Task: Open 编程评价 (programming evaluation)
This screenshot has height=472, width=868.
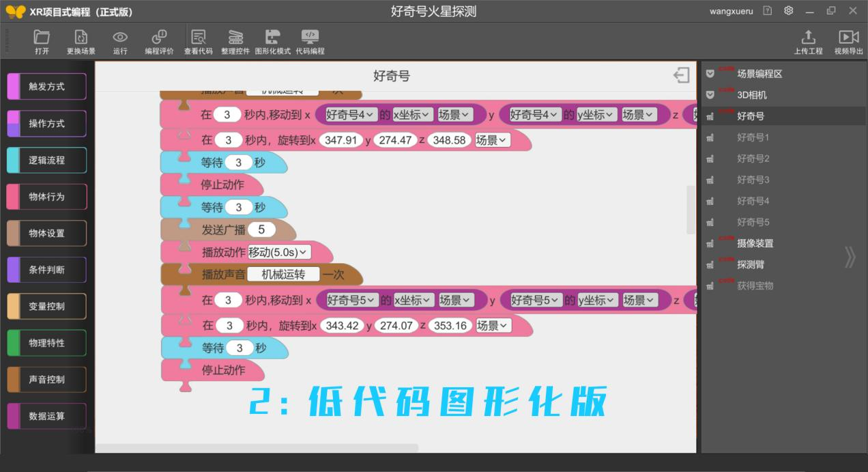Action: [158, 40]
